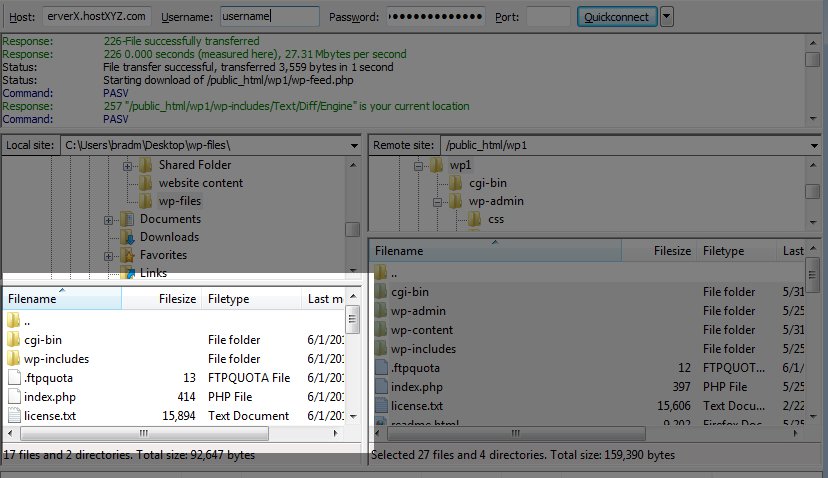The height and width of the screenshot is (478, 828).
Task: Sort local files by Filetype column
Action: 251,298
